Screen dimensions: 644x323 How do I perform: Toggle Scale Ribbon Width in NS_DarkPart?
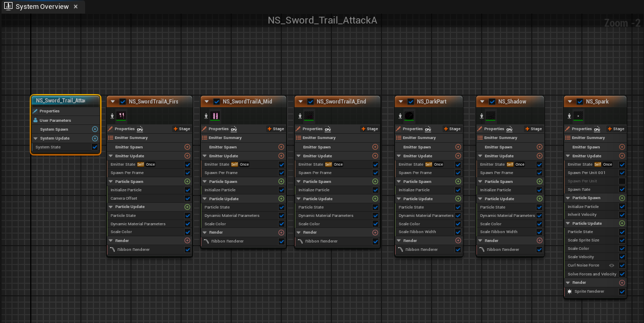pyautogui.click(x=458, y=232)
